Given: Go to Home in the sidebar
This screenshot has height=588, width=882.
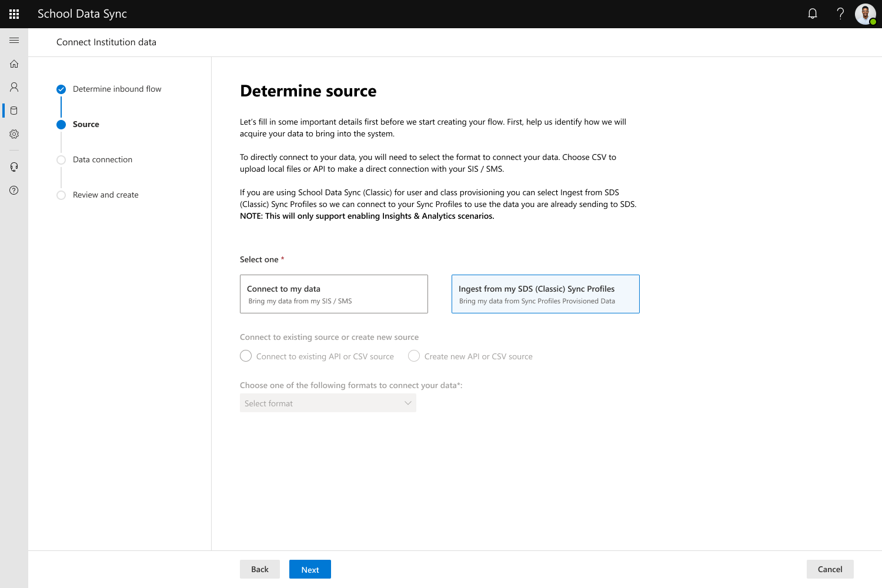Looking at the screenshot, I should click(x=14, y=64).
